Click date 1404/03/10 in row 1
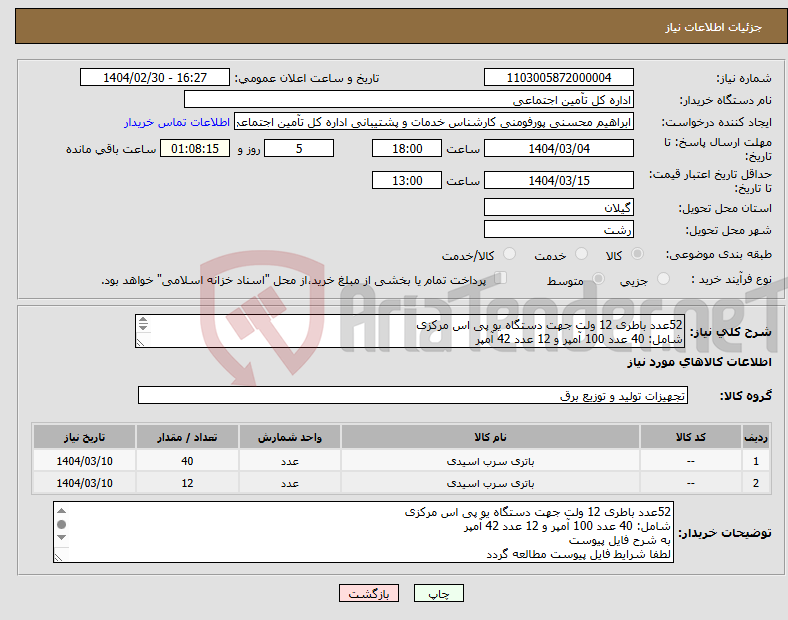Image resolution: width=788 pixels, height=620 pixels. tap(84, 461)
